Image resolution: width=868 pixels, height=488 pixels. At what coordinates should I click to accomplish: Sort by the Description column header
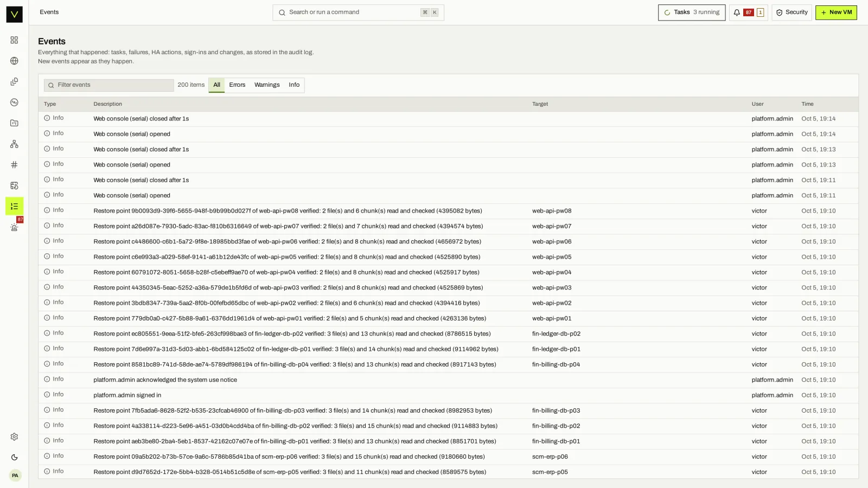[107, 104]
